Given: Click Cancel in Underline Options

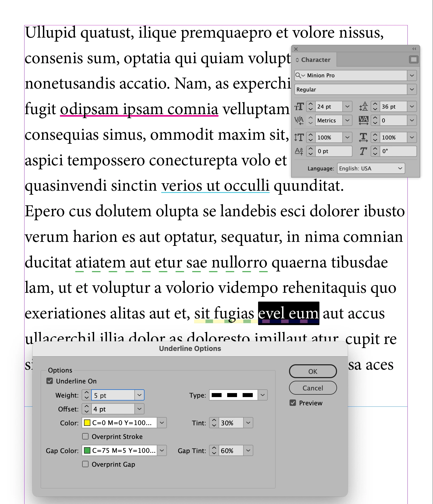Looking at the screenshot, I should click(313, 388).
